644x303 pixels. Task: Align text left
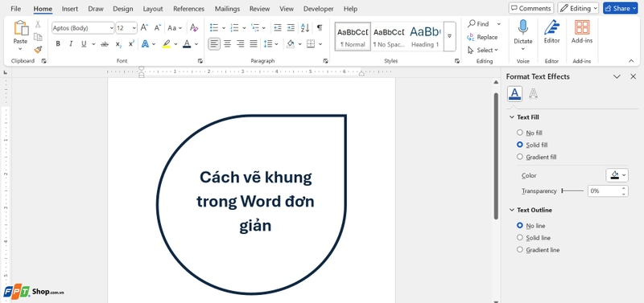[x=214, y=43]
